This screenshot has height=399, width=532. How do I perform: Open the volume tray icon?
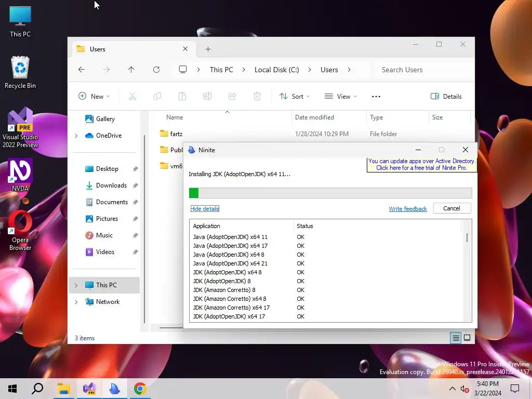coord(465,389)
